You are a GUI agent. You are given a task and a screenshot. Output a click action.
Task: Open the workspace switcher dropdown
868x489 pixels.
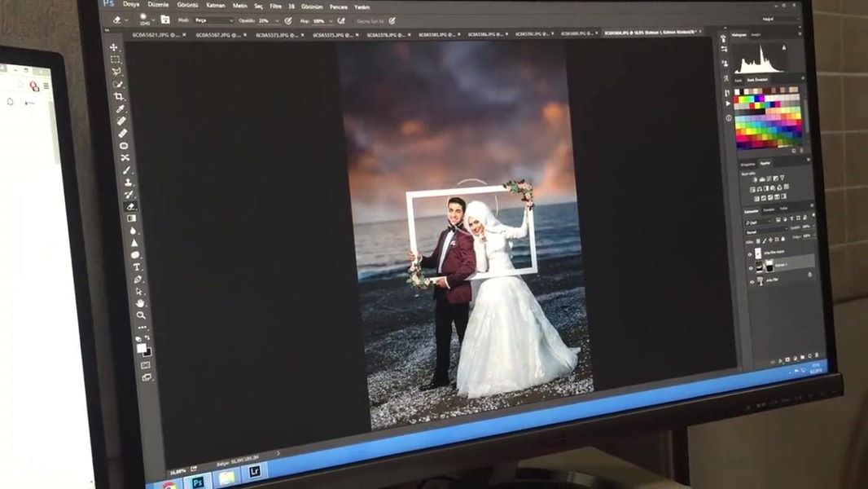[x=782, y=19]
